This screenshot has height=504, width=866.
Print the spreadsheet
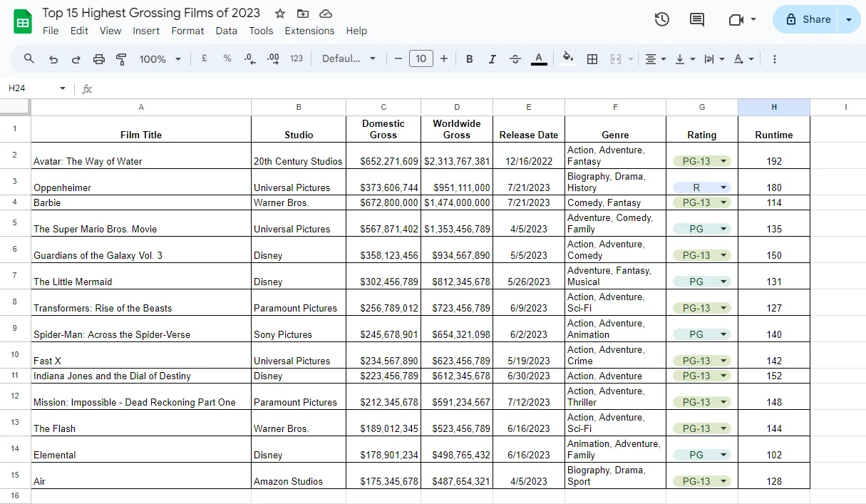point(99,58)
